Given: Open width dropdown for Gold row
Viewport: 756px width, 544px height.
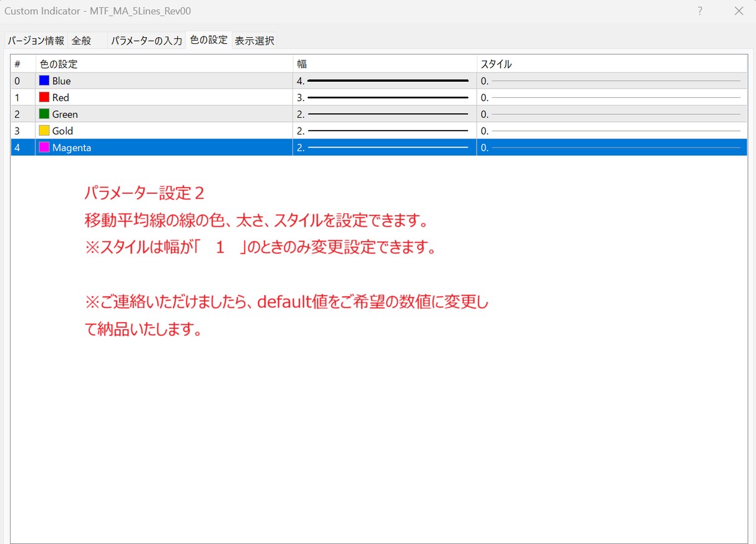Looking at the screenshot, I should coord(385,131).
